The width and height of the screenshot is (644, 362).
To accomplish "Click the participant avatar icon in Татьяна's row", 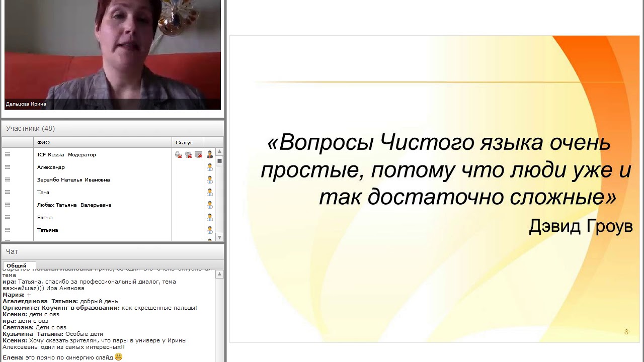I will pyautogui.click(x=210, y=230).
